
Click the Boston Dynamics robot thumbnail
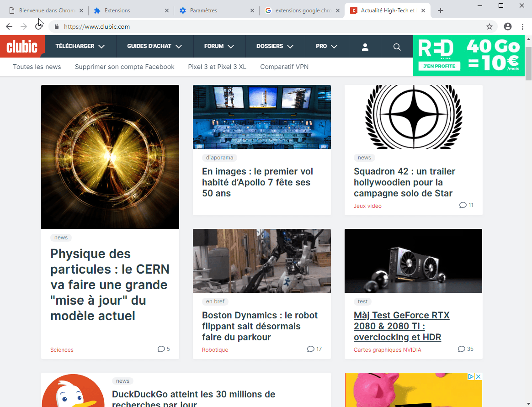coord(261,261)
